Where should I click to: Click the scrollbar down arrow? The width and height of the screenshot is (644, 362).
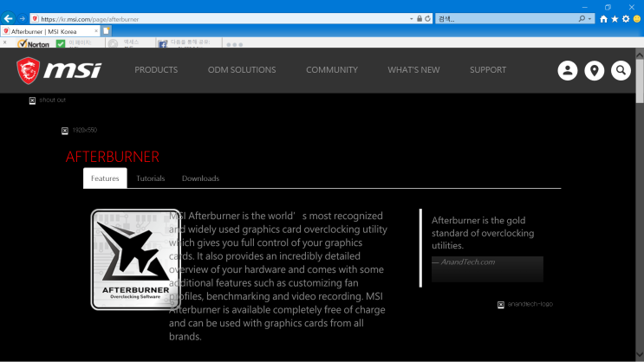pyautogui.click(x=640, y=354)
